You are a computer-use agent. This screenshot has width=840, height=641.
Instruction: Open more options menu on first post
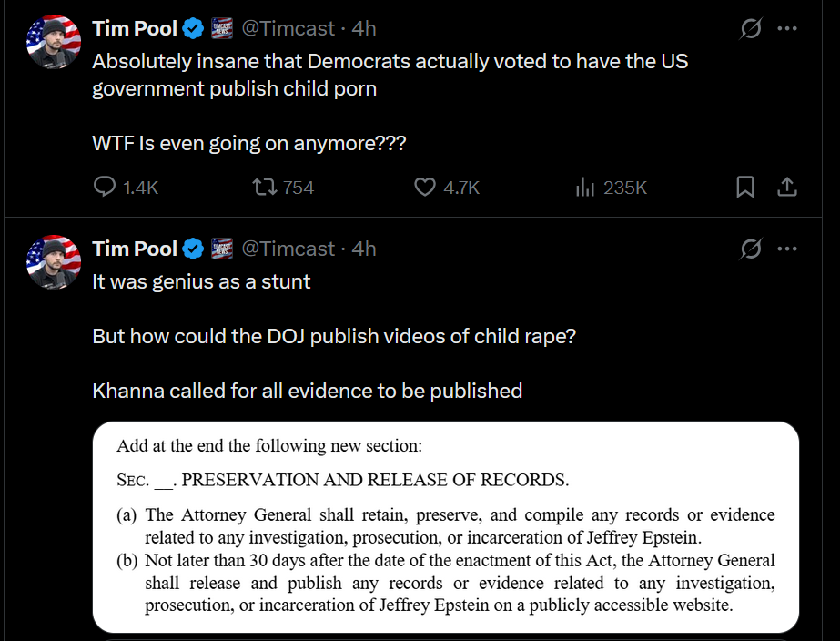point(787,28)
